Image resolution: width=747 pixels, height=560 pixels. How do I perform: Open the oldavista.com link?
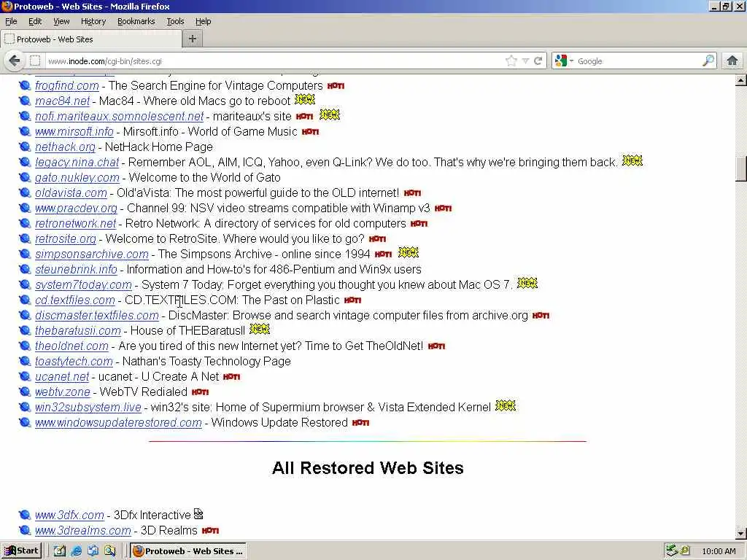click(x=71, y=192)
